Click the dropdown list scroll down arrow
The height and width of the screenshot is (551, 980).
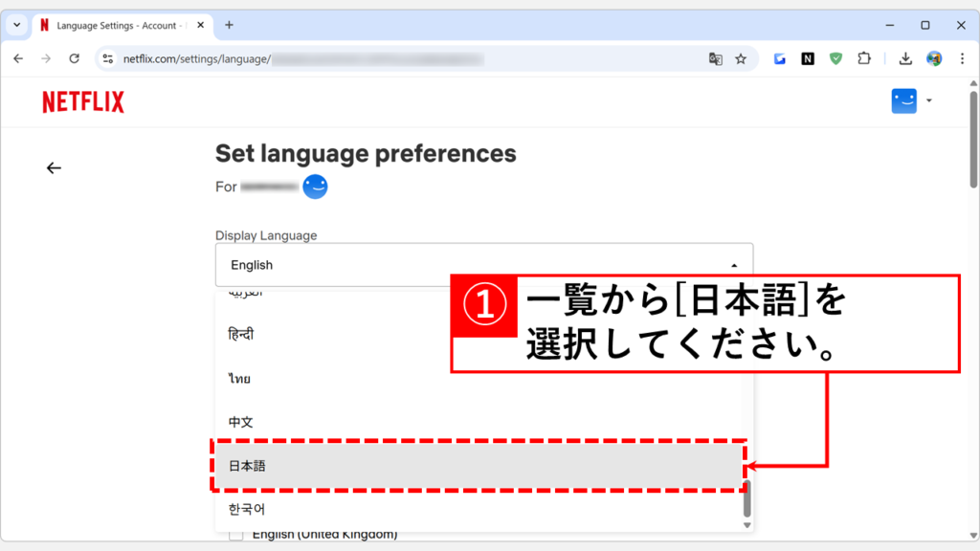746,525
